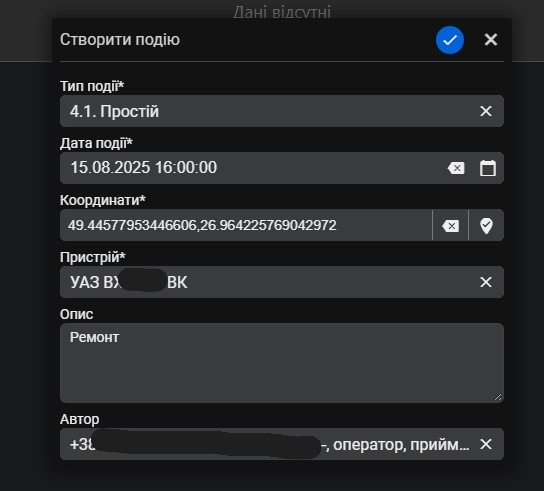The height and width of the screenshot is (491, 544).
Task: Remove the selected УАЗ device
Action: point(486,282)
